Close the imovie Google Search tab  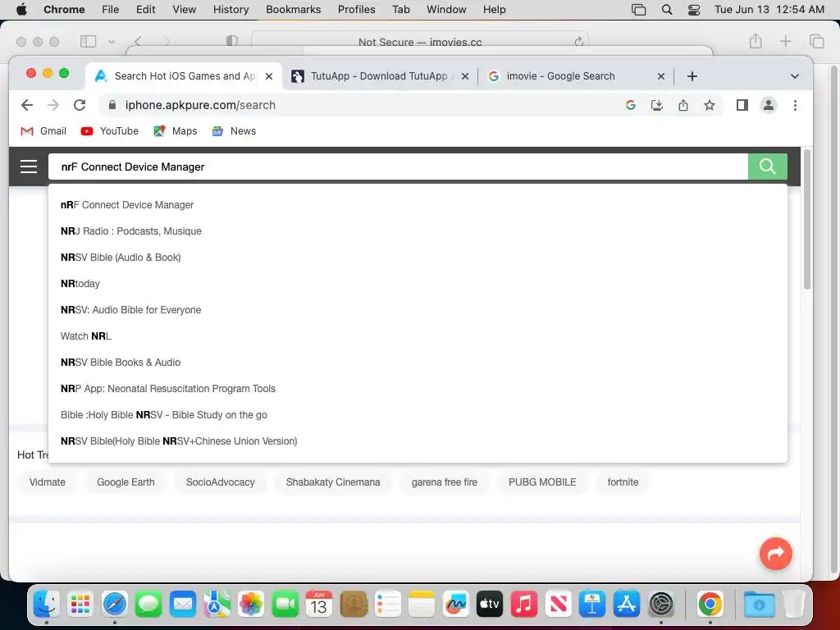[661, 76]
